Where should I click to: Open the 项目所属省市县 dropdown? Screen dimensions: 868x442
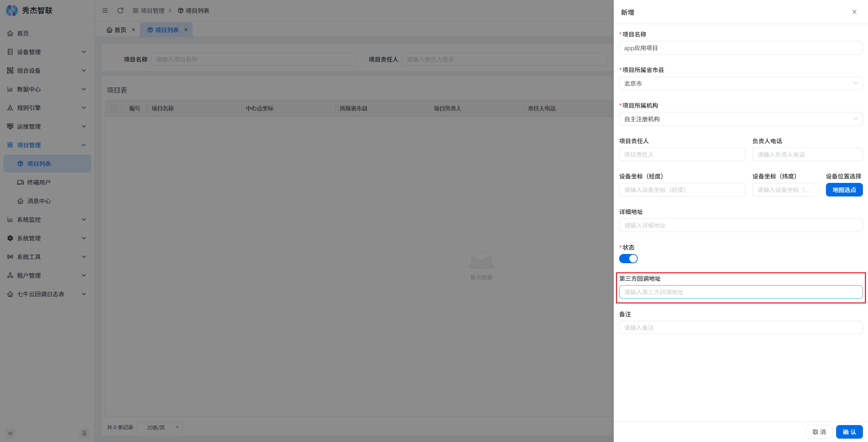point(741,83)
